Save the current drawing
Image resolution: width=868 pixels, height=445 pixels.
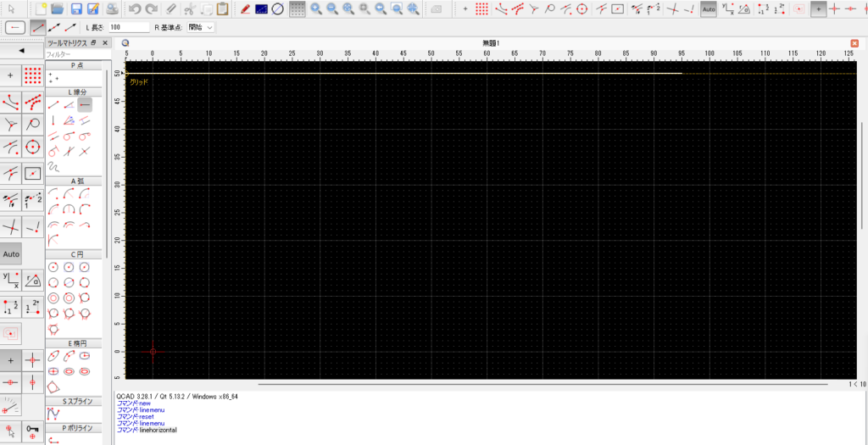tap(77, 8)
